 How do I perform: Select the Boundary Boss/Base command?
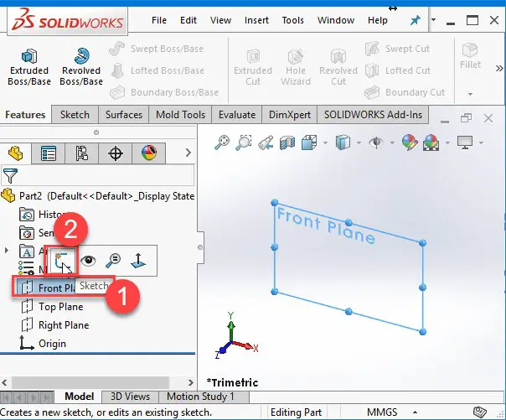[x=164, y=92]
